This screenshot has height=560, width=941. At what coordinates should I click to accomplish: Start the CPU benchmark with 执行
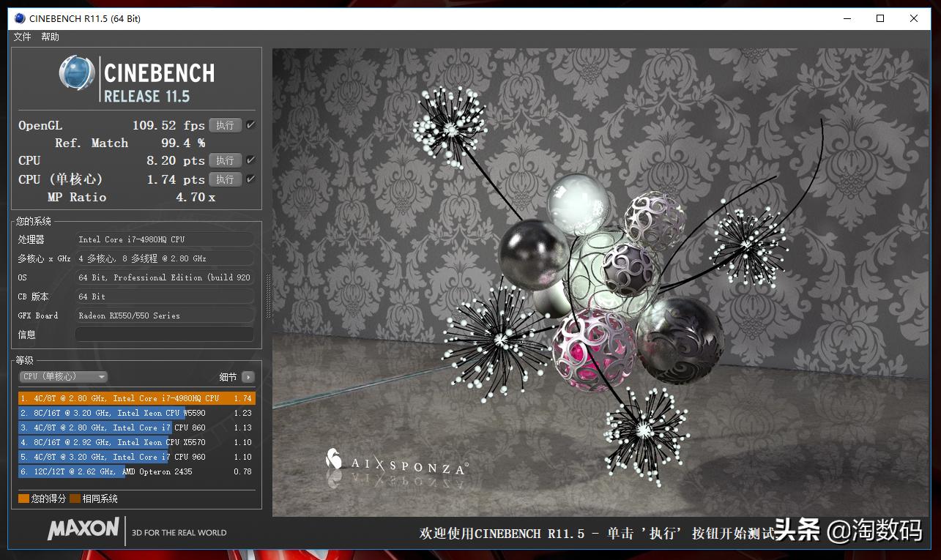click(225, 160)
